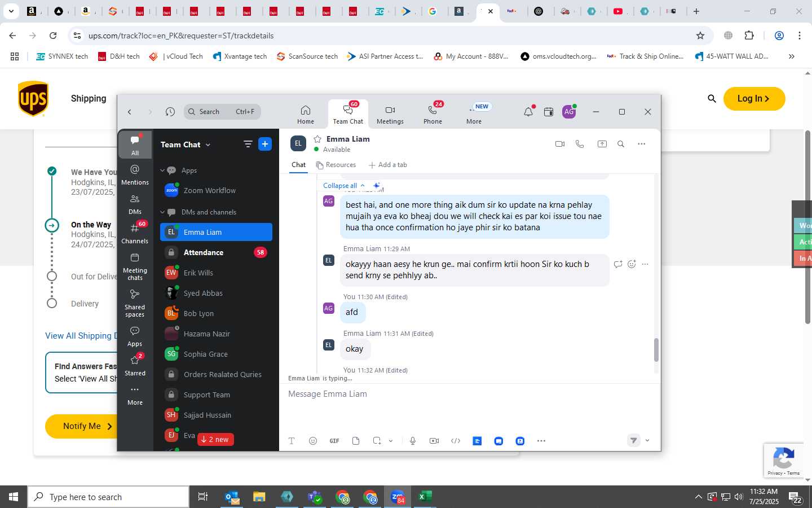Collapse the DMs and channels section
This screenshot has width=812, height=508.
click(x=162, y=212)
